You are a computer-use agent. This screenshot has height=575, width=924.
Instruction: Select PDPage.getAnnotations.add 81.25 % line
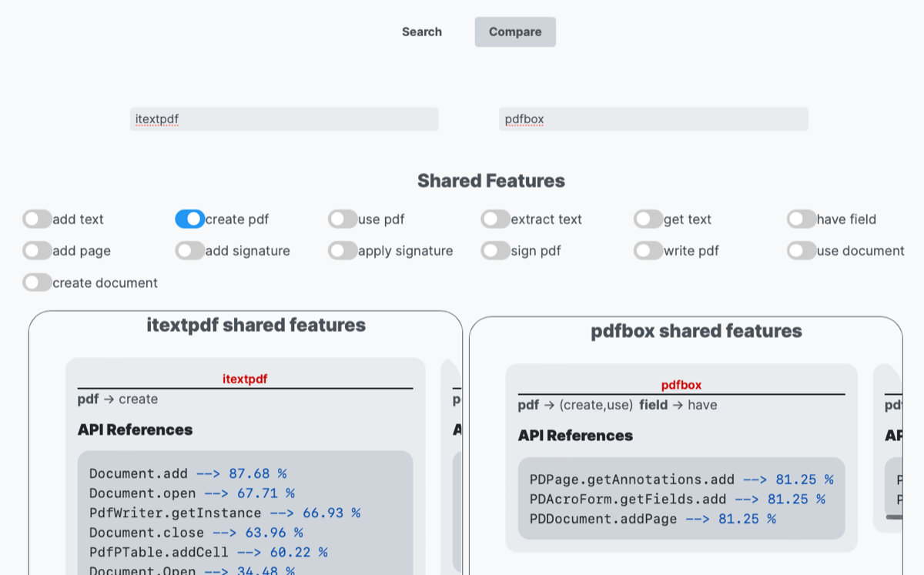(681, 480)
